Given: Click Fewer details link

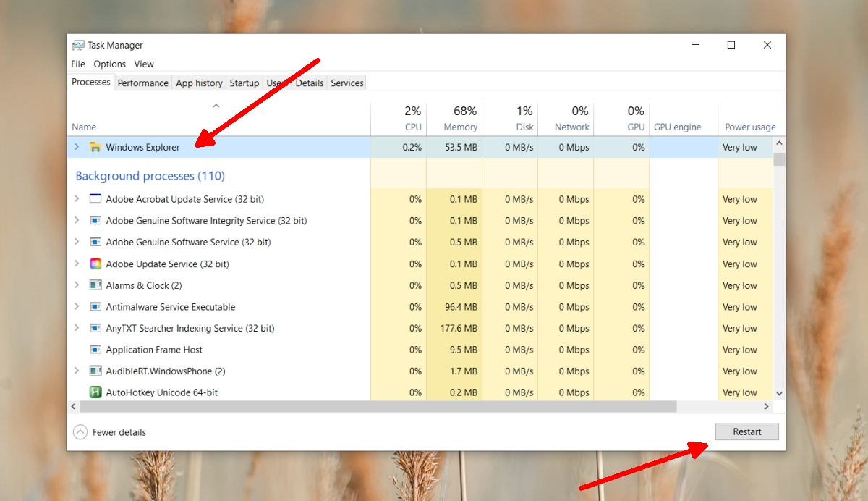Looking at the screenshot, I should pyautogui.click(x=119, y=432).
